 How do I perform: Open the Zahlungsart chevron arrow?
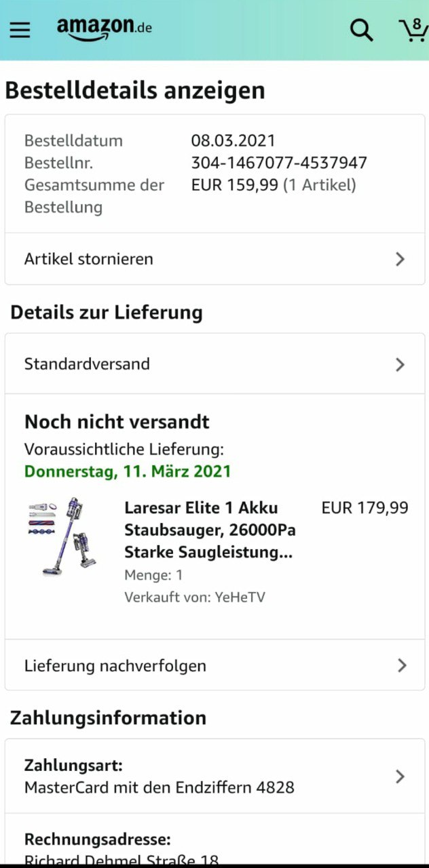click(x=400, y=776)
